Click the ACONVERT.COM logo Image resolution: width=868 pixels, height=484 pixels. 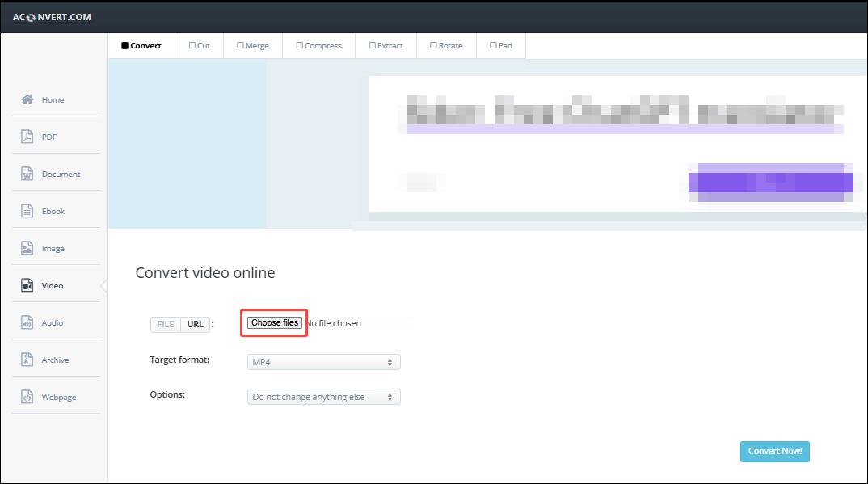click(x=51, y=16)
